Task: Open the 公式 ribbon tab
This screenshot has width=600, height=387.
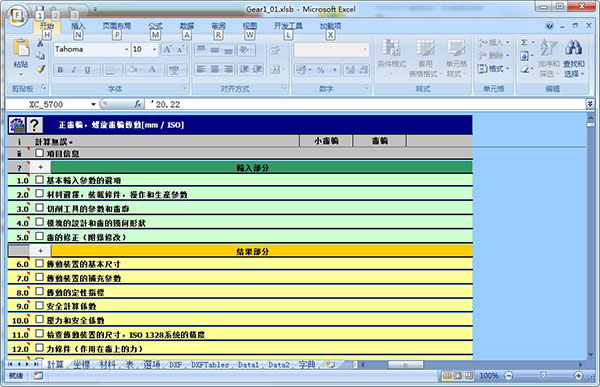Action: (155, 26)
